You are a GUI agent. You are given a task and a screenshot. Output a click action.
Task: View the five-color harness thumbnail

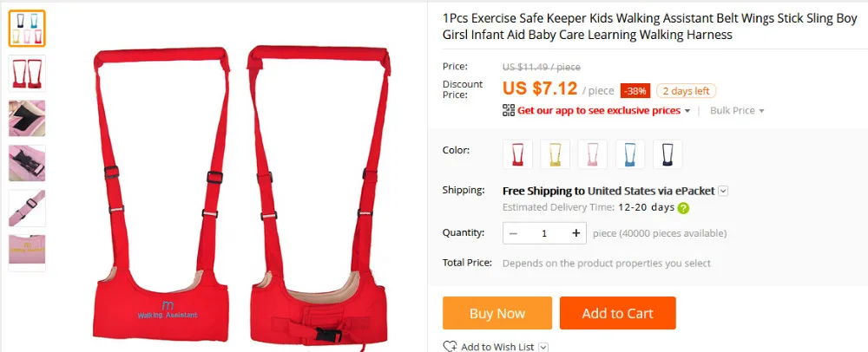pyautogui.click(x=27, y=29)
